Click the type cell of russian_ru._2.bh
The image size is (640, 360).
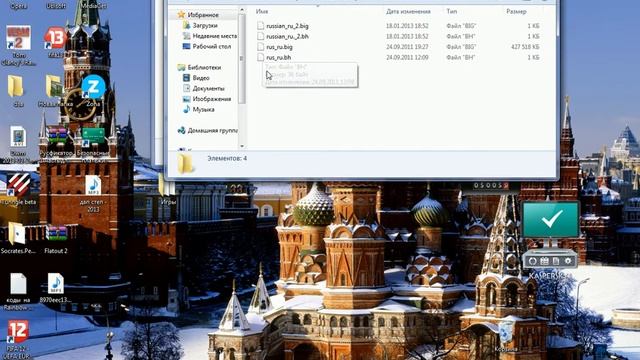460,36
